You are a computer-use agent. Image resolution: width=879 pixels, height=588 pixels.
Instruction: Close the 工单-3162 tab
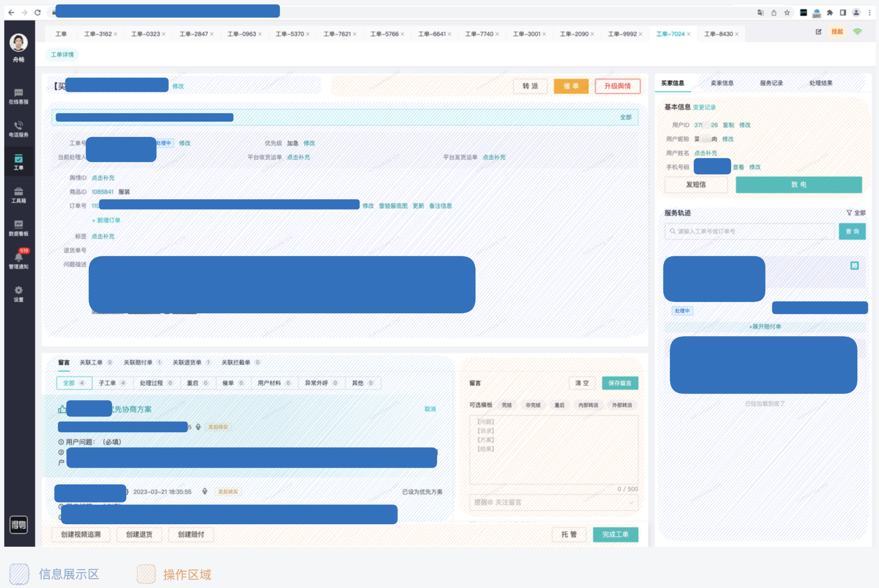coord(115,34)
